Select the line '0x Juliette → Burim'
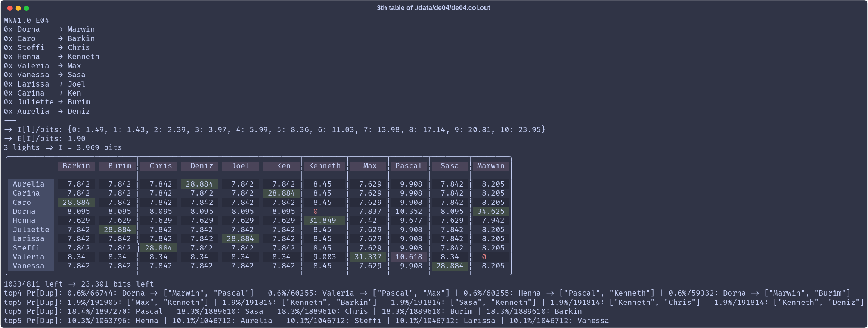868x328 pixels. pos(47,102)
